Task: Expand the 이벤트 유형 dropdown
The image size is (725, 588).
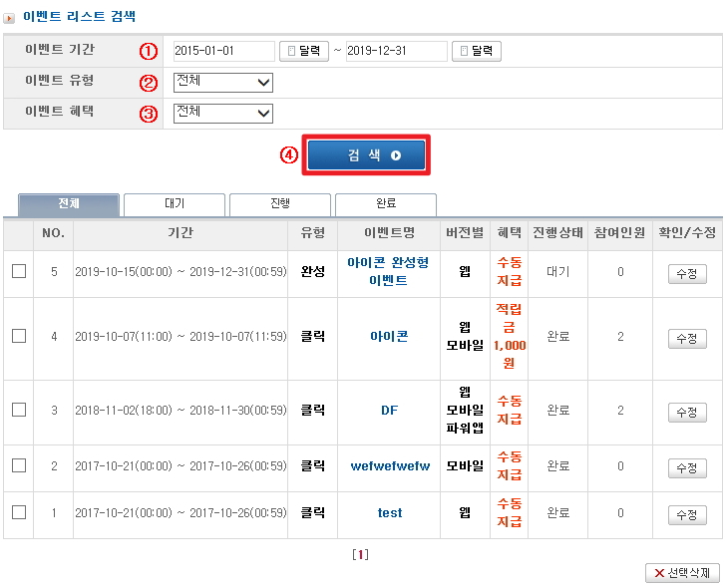Action: pos(222,82)
